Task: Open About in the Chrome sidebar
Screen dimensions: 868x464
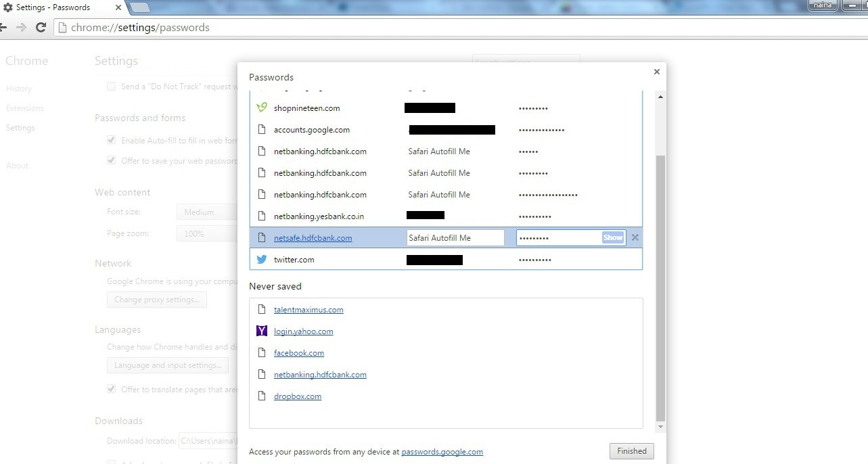Action: click(x=17, y=166)
